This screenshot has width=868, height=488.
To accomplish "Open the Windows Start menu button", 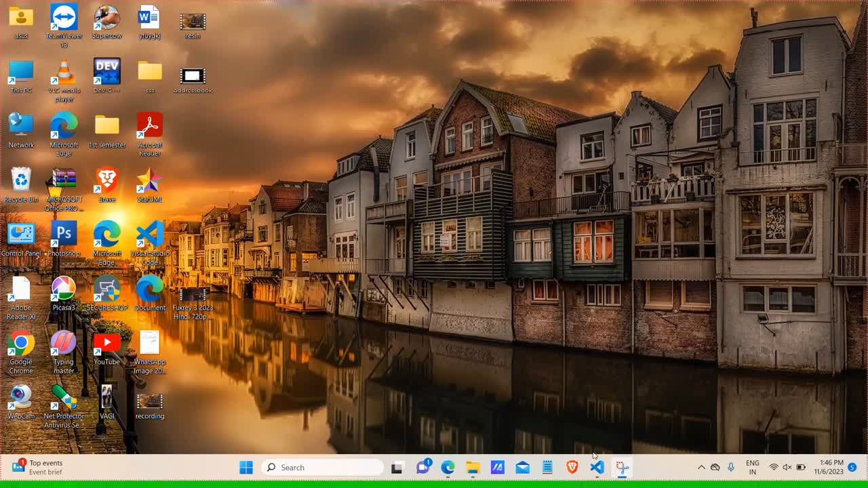I will tap(246, 468).
